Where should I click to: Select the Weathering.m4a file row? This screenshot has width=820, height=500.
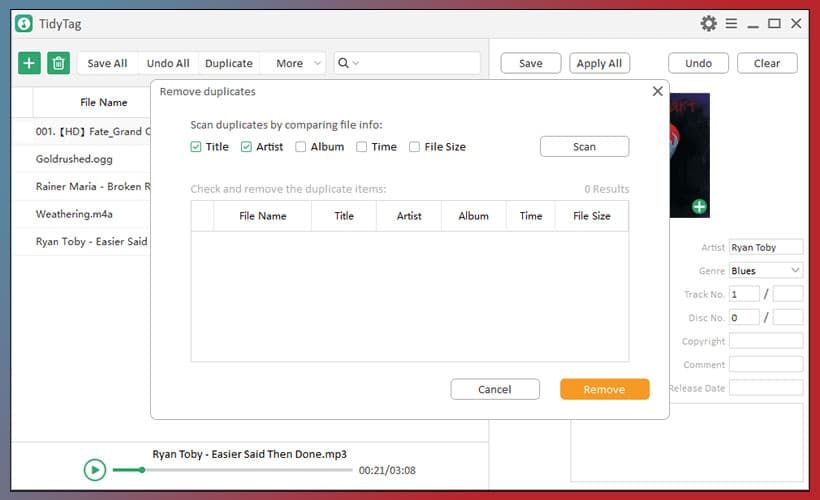coord(82,214)
